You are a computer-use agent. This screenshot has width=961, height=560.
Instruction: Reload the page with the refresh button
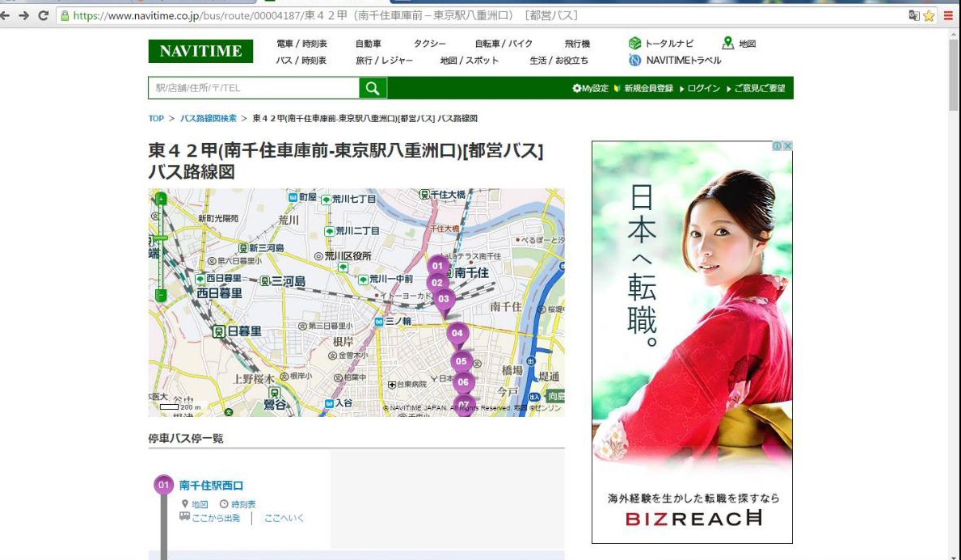(43, 15)
